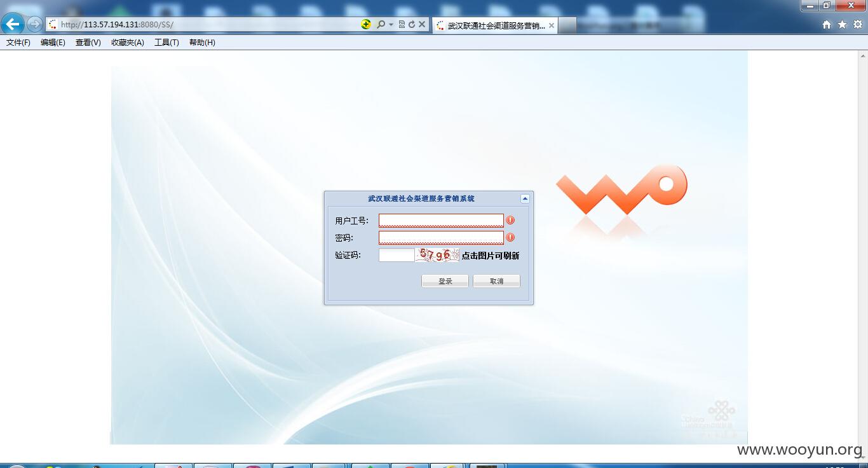
Task: Focus the 验证码 captcha input box
Action: 397,255
